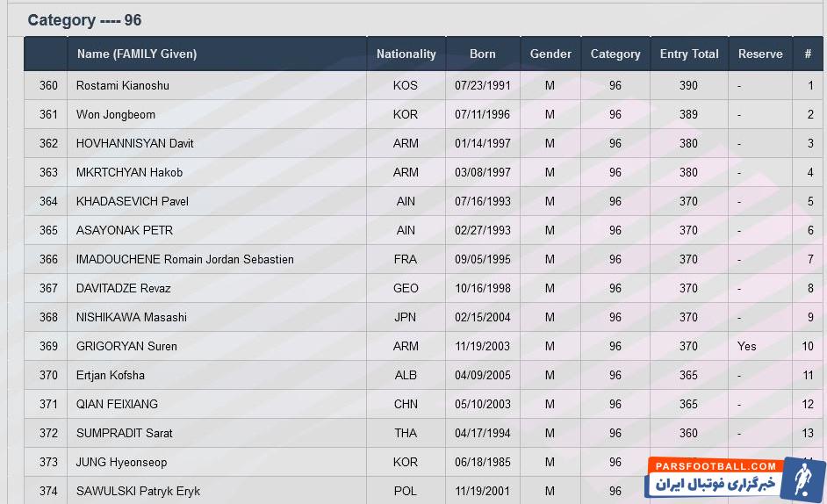The height and width of the screenshot is (504, 827).
Task: Click the Yes reserve value for GRIGORYAN Suren
Action: tap(747, 346)
